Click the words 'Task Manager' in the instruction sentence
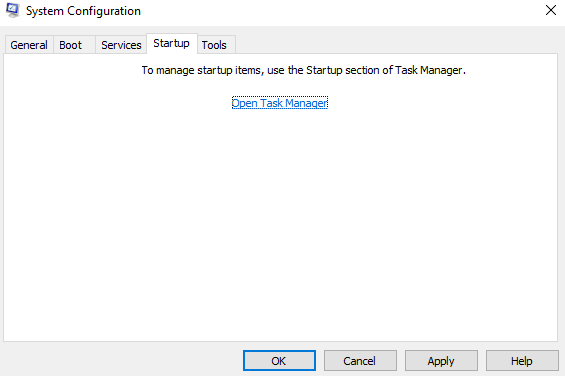The height and width of the screenshot is (376, 565). coord(428,70)
